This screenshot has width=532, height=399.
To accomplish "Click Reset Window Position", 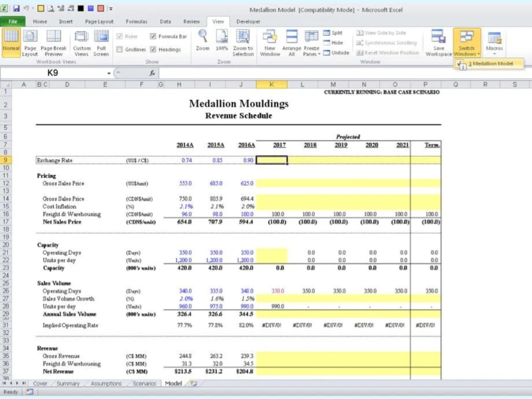I will click(387, 53).
